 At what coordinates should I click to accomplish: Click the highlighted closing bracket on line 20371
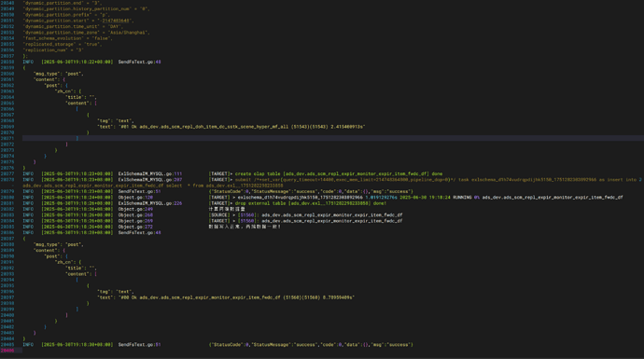pos(77,138)
